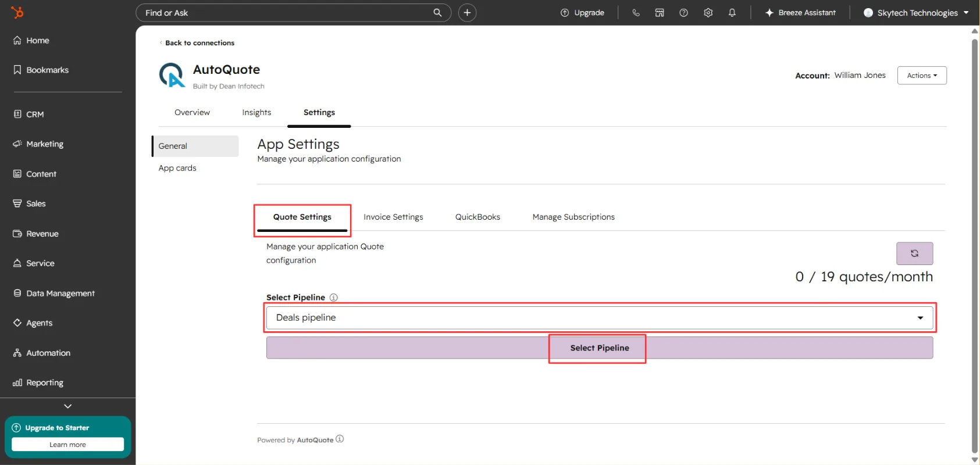
Task: Click the Select Pipeline info icon
Action: (x=334, y=298)
